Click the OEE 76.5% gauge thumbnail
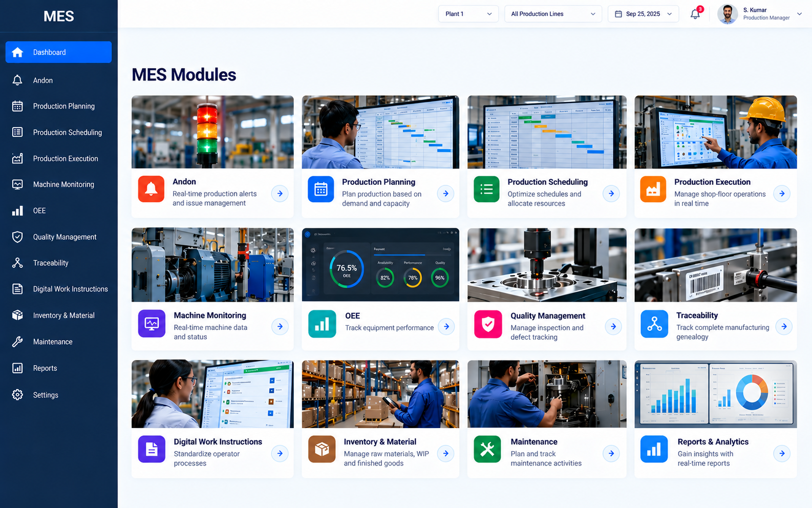812x508 pixels. click(380, 265)
